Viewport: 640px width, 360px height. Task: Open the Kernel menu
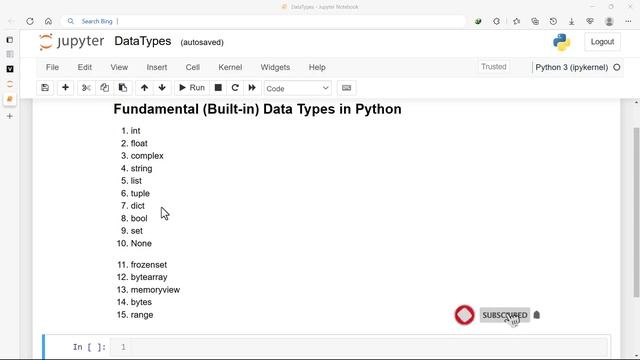[x=230, y=67]
